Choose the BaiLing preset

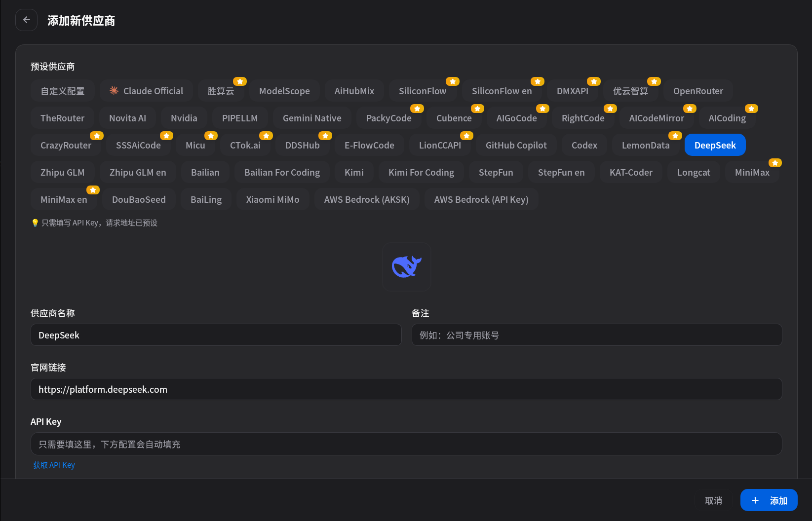[x=206, y=199]
